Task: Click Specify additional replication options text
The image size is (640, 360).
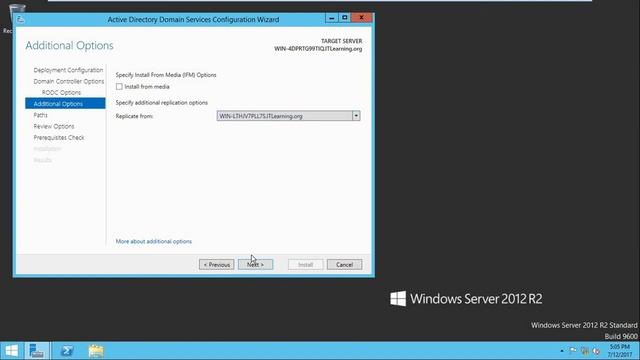Action: pos(162,102)
